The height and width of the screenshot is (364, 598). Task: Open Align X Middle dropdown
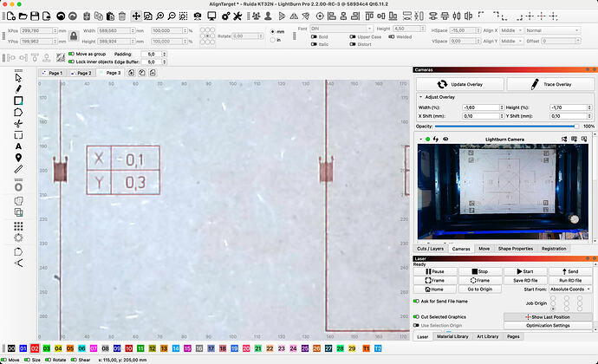click(511, 30)
